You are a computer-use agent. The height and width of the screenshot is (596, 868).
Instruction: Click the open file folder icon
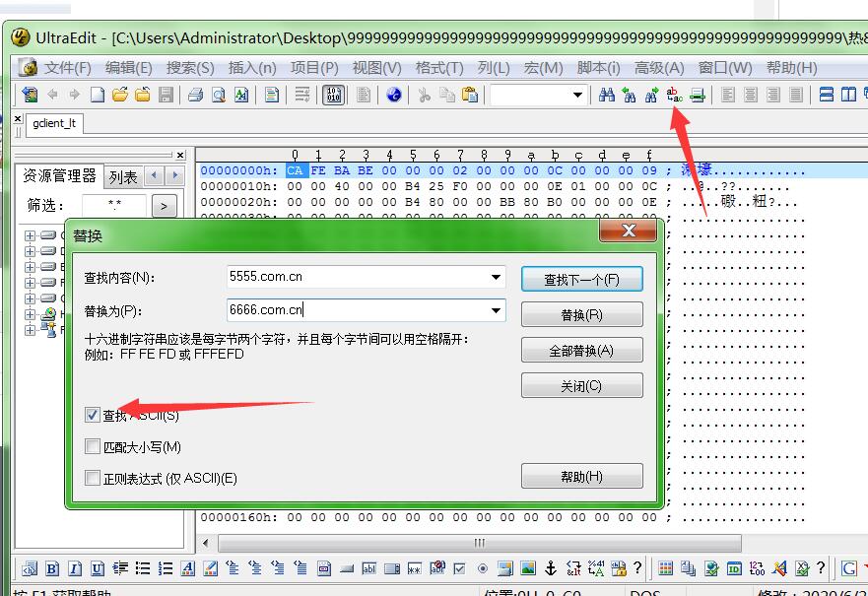point(120,95)
